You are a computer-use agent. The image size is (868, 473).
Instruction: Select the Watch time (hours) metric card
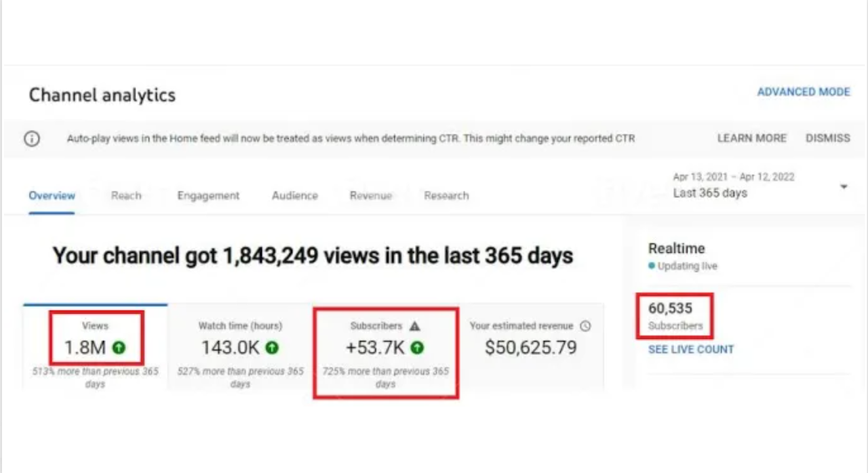240,347
